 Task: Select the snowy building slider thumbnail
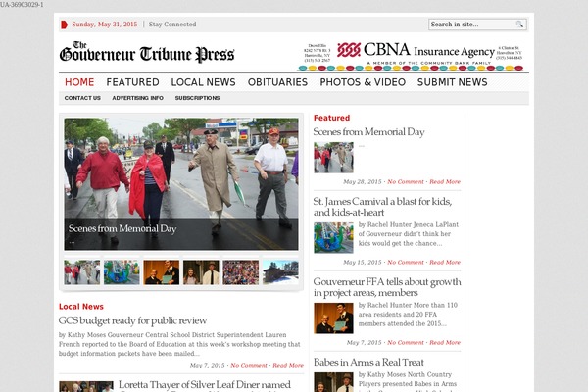(280, 272)
